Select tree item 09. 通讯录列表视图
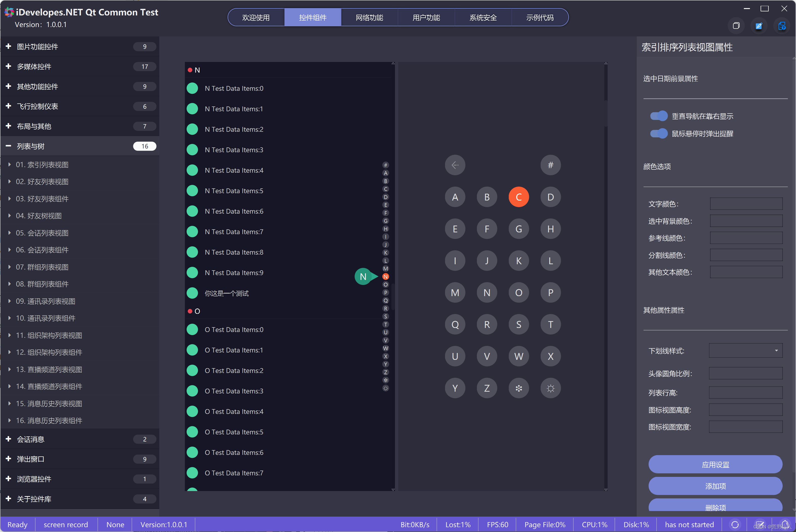The image size is (796, 532). point(46,301)
